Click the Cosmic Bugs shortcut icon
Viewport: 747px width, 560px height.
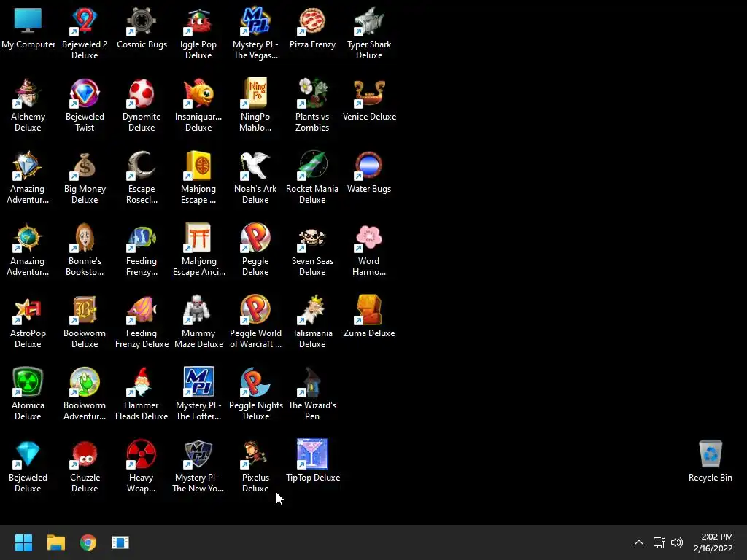coord(142,21)
